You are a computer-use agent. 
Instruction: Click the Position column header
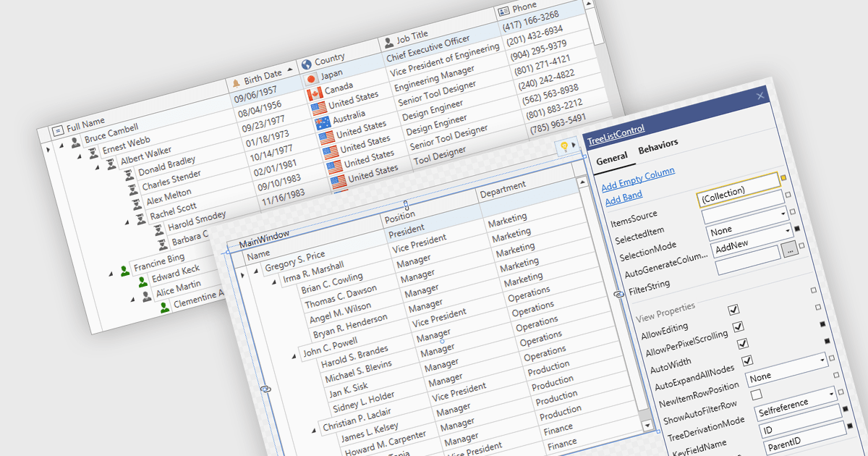click(x=430, y=210)
